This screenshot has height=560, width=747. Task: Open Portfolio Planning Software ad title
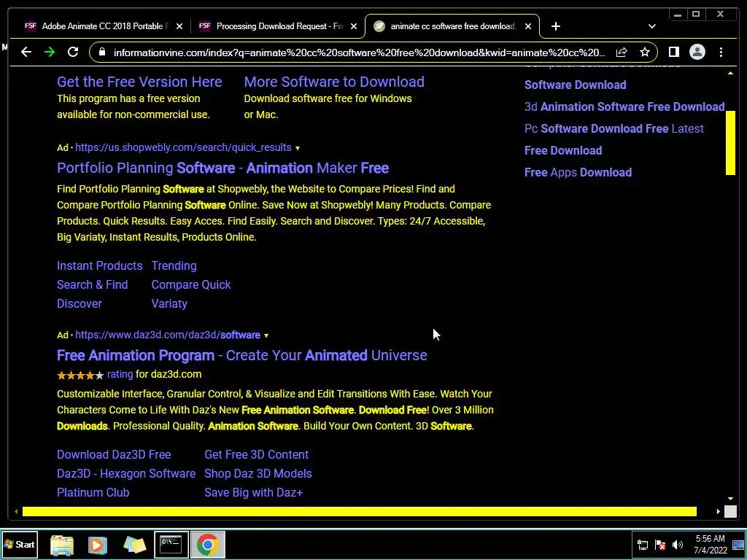tap(222, 168)
